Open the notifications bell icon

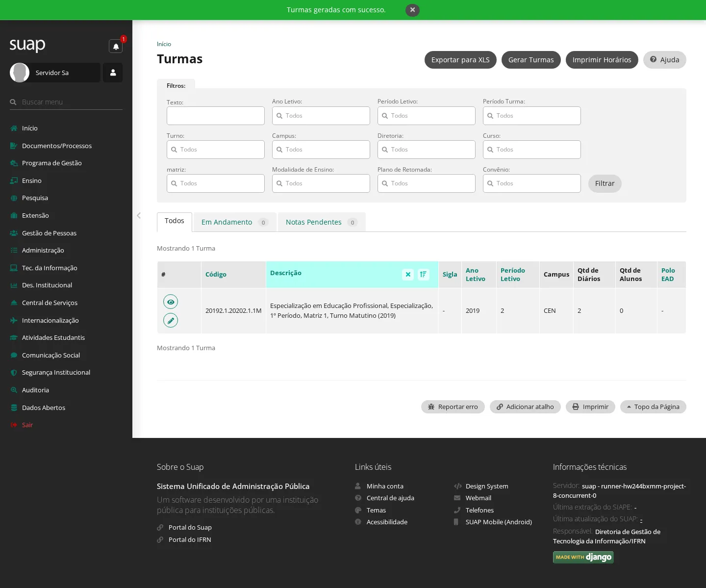pos(116,46)
